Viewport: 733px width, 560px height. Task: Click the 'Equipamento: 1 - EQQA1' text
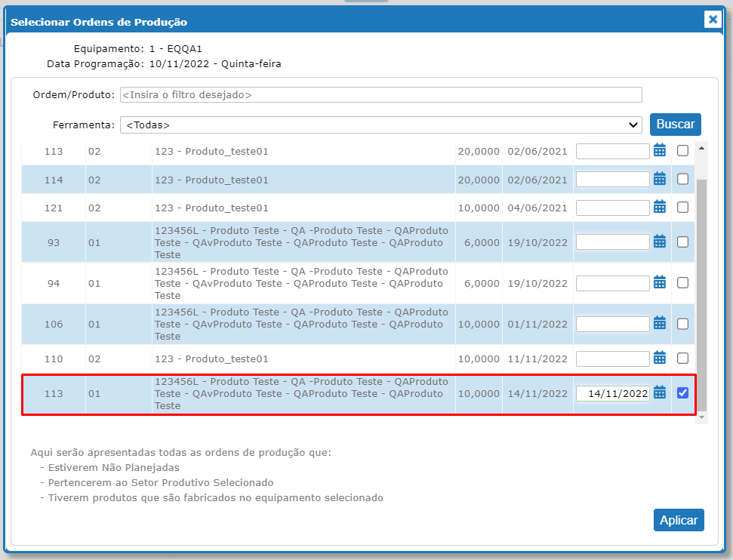(138, 48)
